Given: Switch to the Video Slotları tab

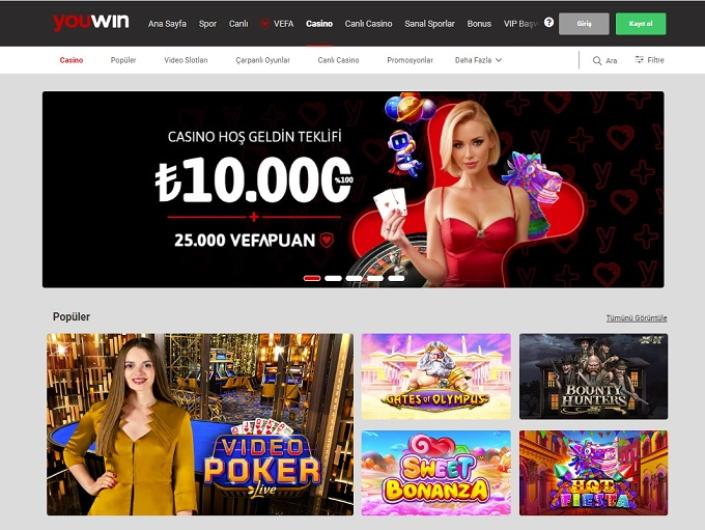Looking at the screenshot, I should pyautogui.click(x=186, y=60).
